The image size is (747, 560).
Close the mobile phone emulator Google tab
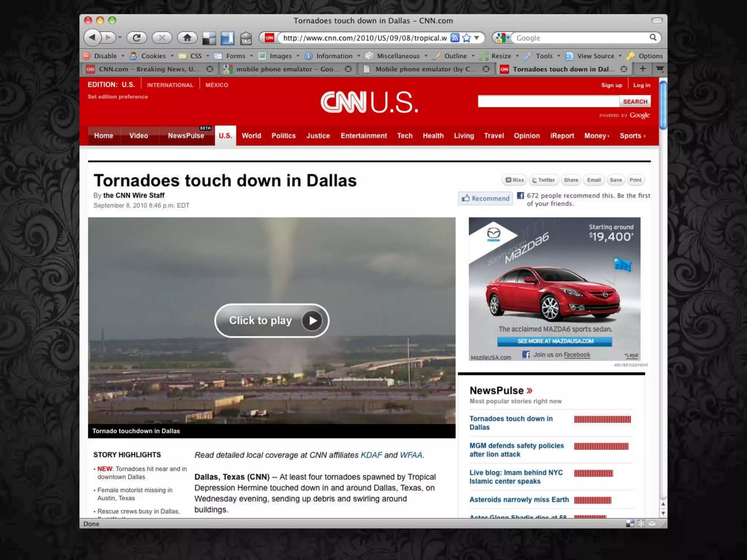(348, 69)
